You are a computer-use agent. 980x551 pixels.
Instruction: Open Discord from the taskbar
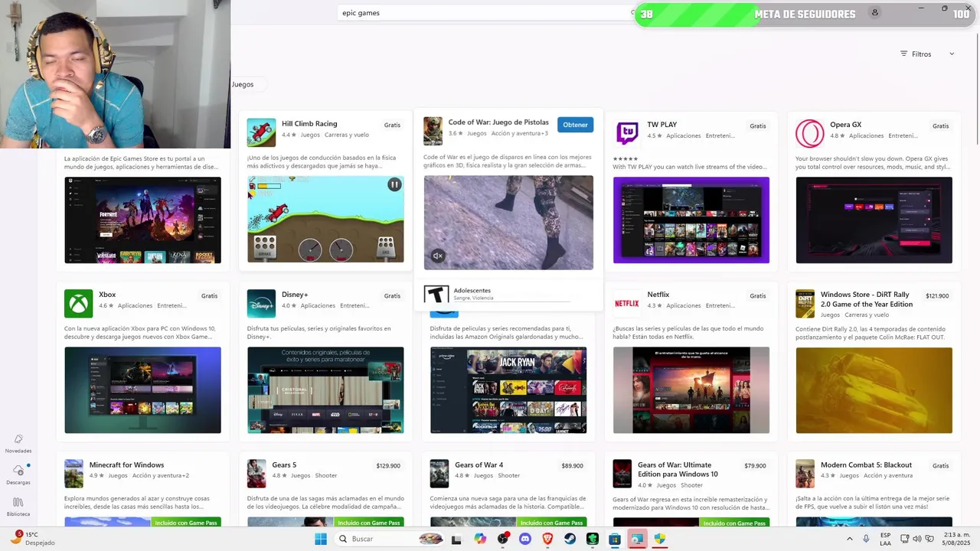click(x=525, y=539)
